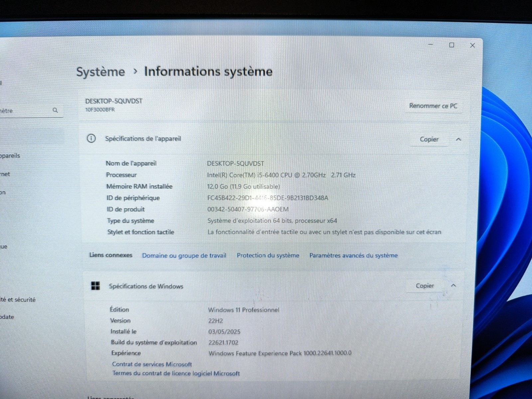Click the Spécifications de Windows title
This screenshot has height=399, width=532.
[146, 286]
